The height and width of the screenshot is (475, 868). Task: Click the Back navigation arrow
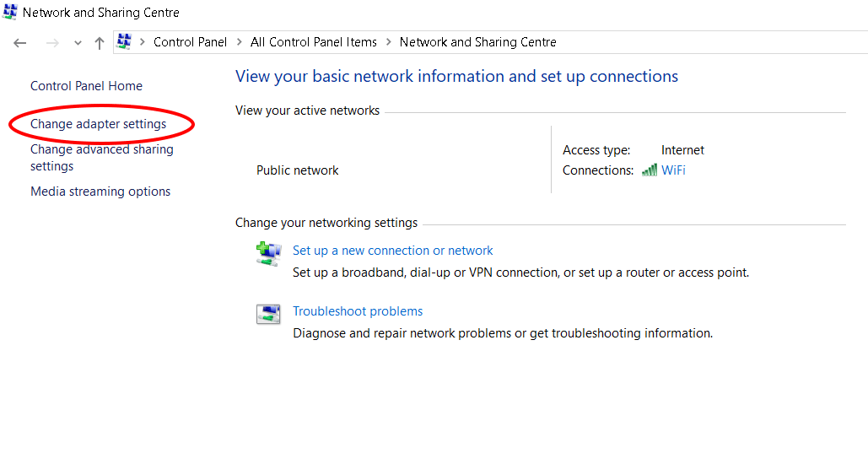tap(20, 43)
